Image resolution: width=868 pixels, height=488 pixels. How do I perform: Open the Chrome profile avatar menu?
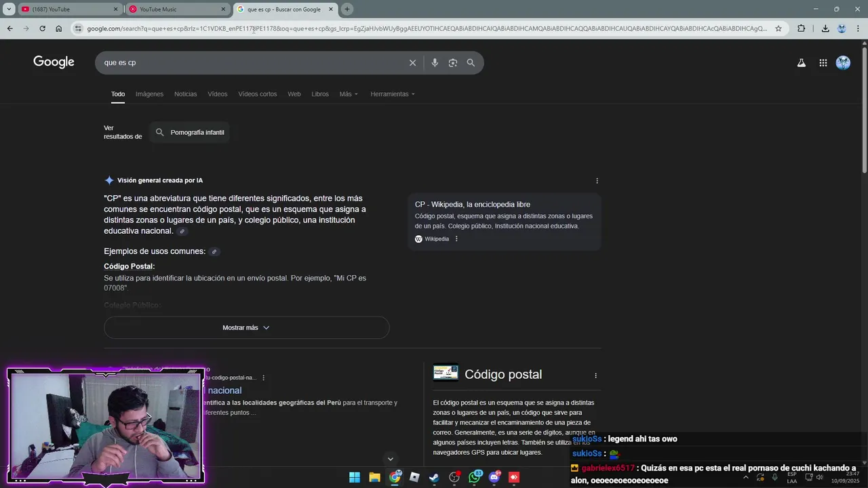(x=842, y=28)
